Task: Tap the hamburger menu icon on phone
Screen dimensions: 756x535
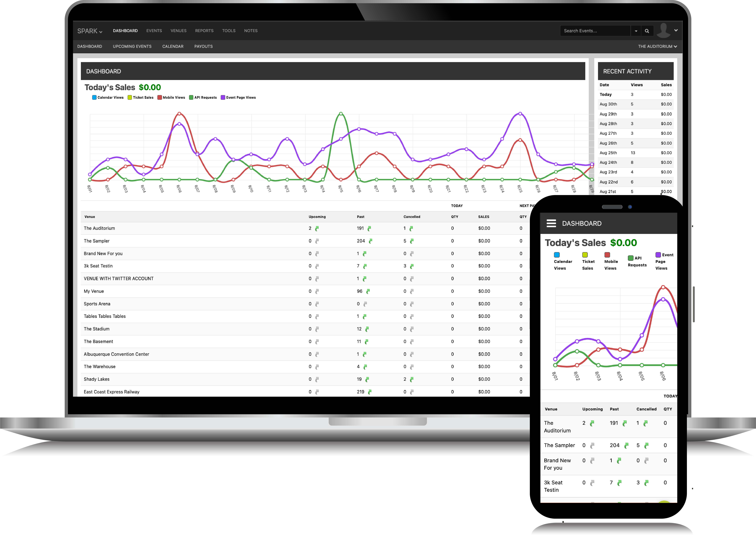Action: point(551,223)
